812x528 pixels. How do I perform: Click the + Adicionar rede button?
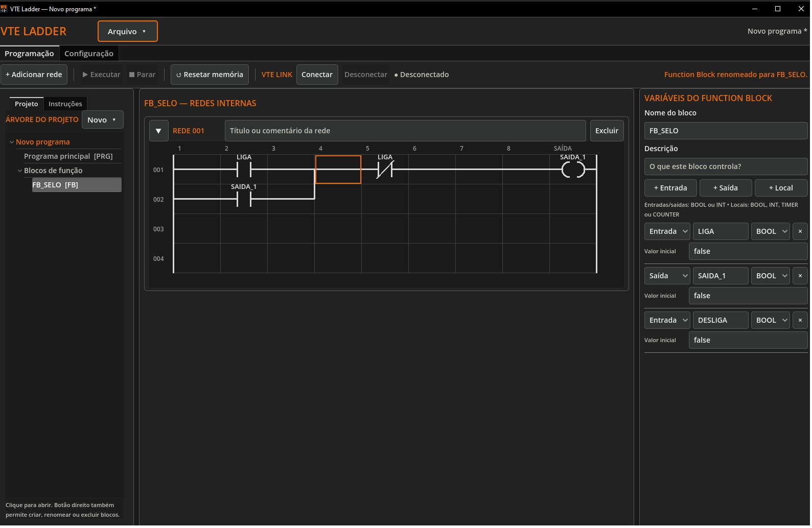click(x=34, y=75)
